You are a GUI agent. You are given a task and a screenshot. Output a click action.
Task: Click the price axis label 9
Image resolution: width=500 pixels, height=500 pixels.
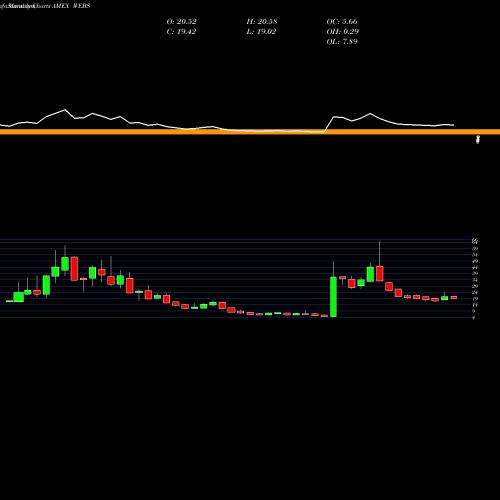click(475, 311)
